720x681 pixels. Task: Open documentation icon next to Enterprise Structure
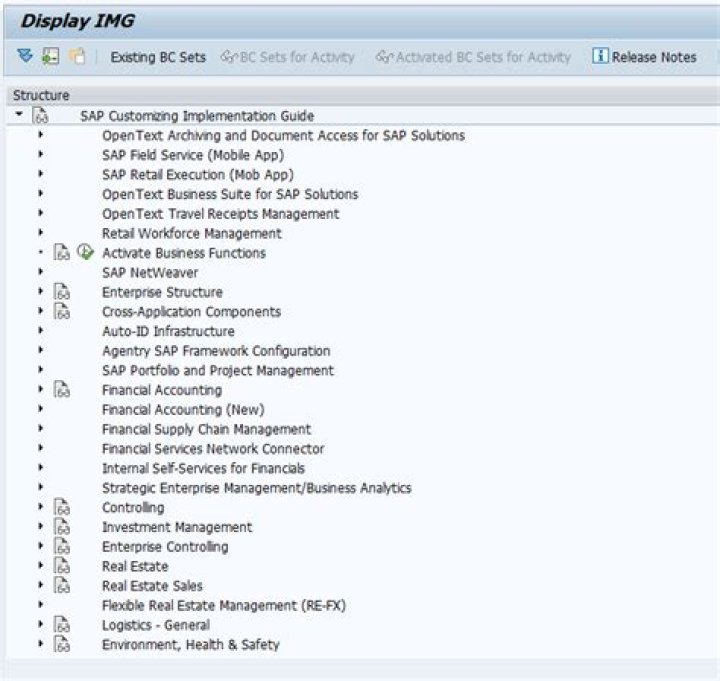coord(62,292)
